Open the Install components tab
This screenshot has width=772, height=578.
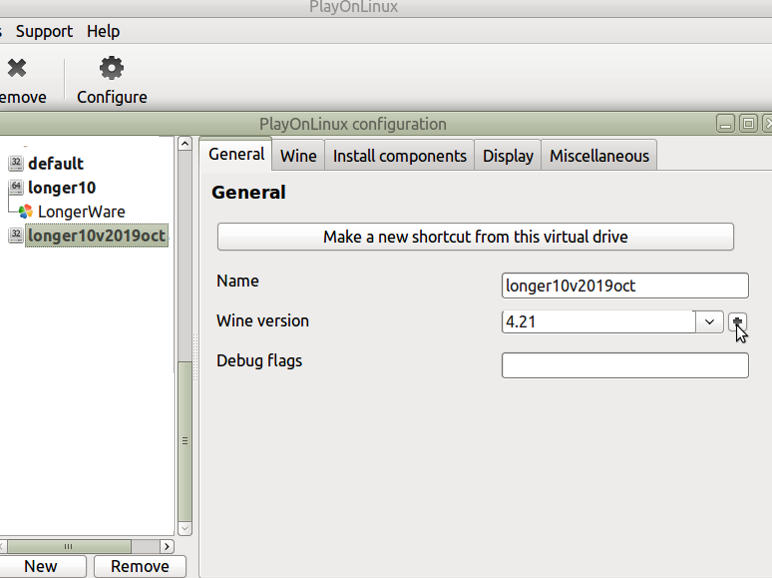point(399,155)
